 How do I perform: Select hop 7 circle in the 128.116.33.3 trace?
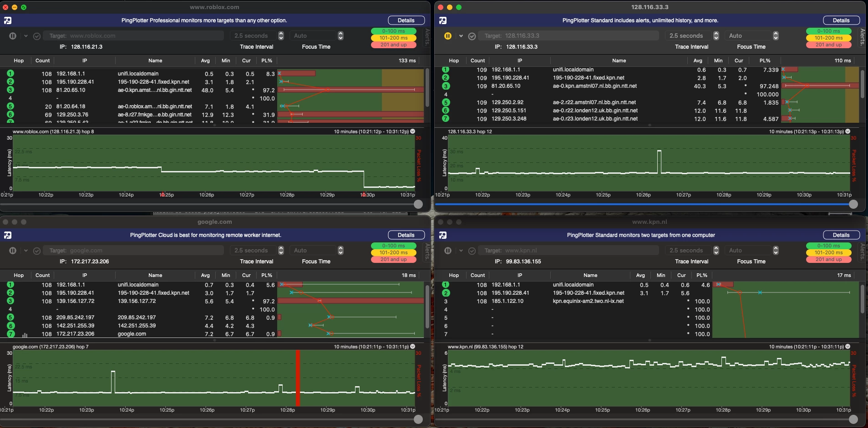446,119
